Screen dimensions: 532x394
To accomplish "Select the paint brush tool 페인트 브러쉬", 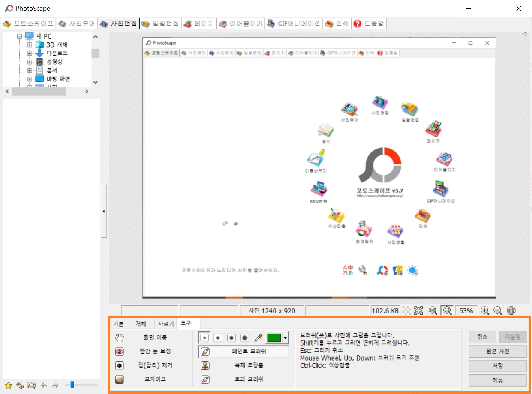I will 243,352.
